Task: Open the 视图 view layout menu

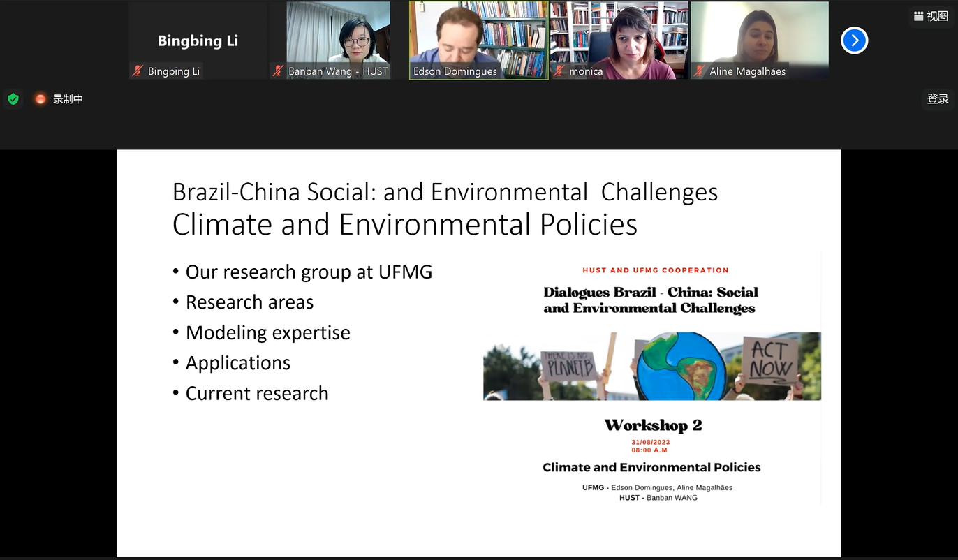Action: [x=931, y=17]
